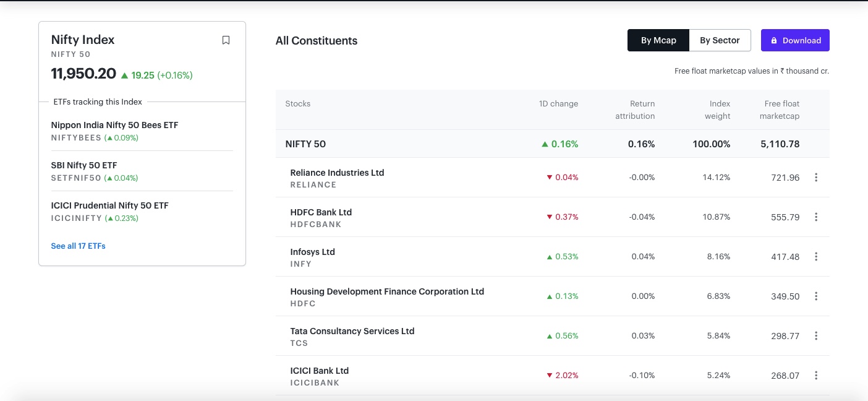Open HDFC Bank Ltd stock page
This screenshot has width=868, height=401.
[321, 212]
